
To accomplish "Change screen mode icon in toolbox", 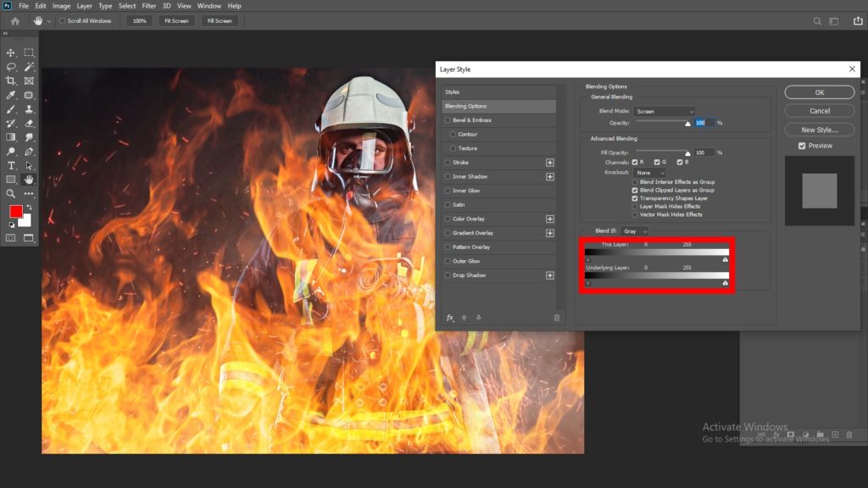I will pos(28,238).
